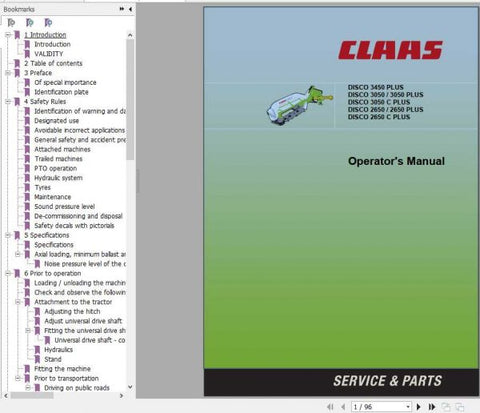Click the DISCO 3450 PLUS text
The height and width of the screenshot is (413, 480).
[376, 87]
